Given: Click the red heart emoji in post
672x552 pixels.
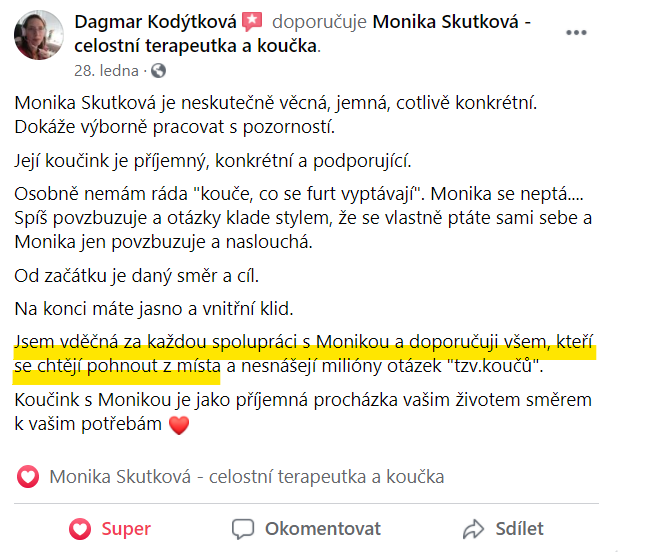Looking at the screenshot, I should pos(179,425).
